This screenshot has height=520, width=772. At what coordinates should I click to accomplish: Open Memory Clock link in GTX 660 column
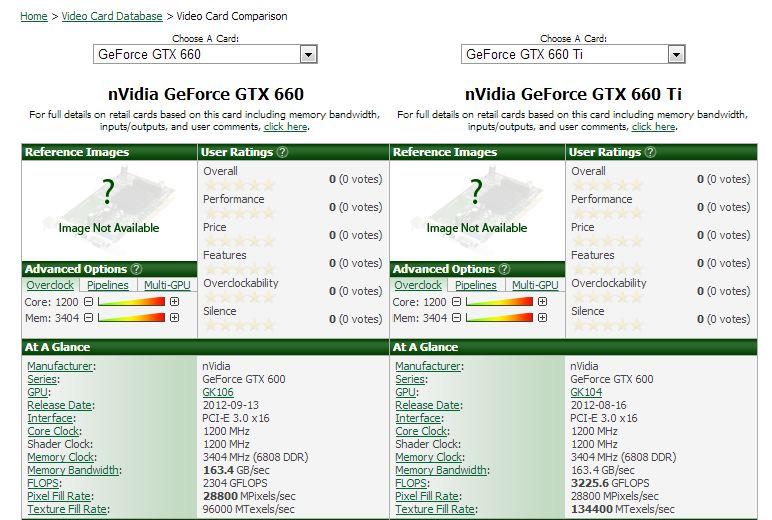(x=61, y=457)
